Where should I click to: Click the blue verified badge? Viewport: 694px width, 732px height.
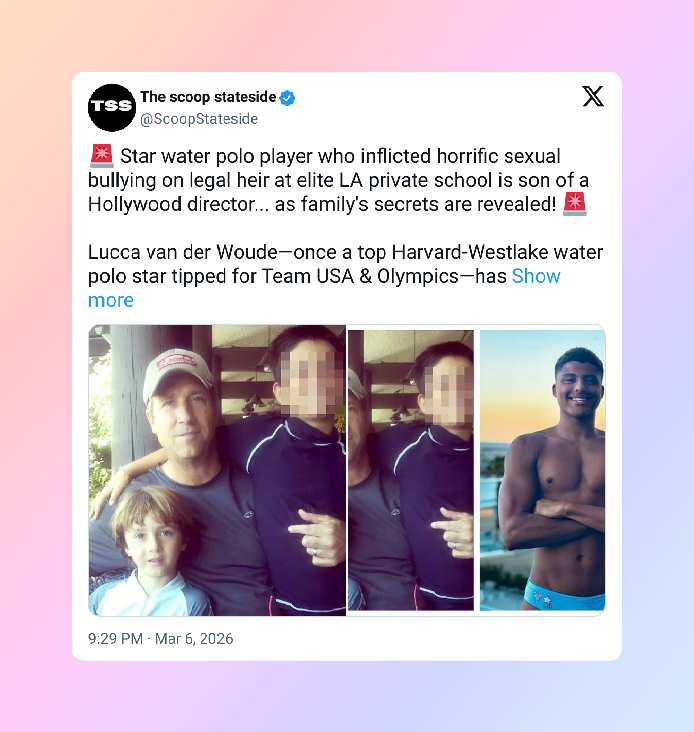pyautogui.click(x=287, y=98)
